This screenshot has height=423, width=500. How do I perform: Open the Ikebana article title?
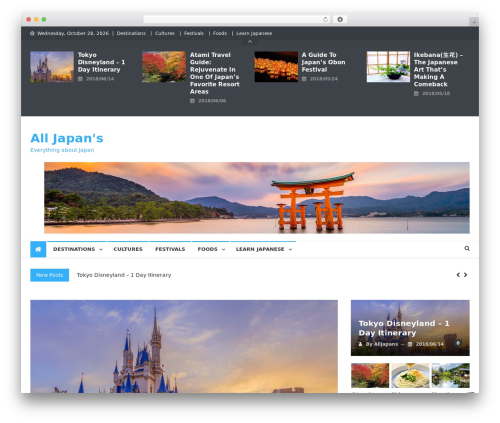click(x=438, y=70)
